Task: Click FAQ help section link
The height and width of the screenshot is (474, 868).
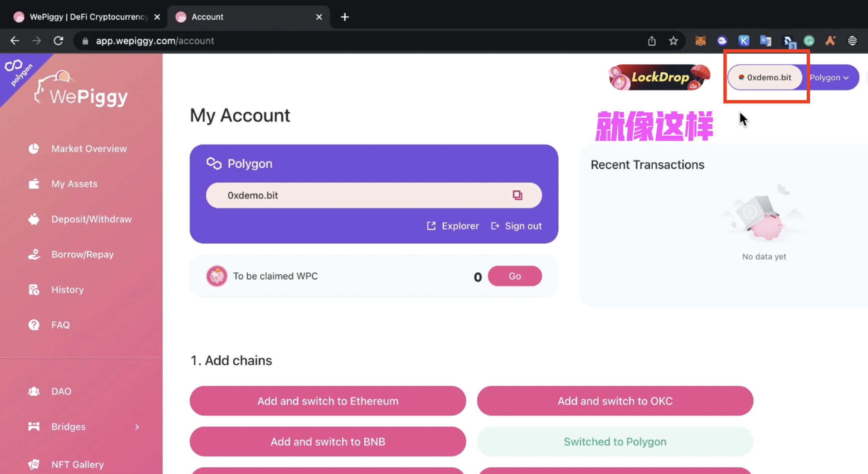Action: click(61, 324)
